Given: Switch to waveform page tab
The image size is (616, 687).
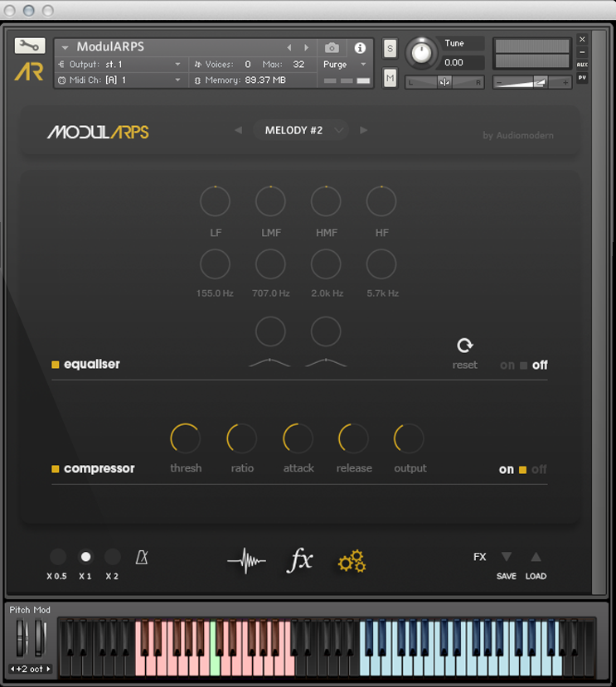Looking at the screenshot, I should tap(246, 560).
